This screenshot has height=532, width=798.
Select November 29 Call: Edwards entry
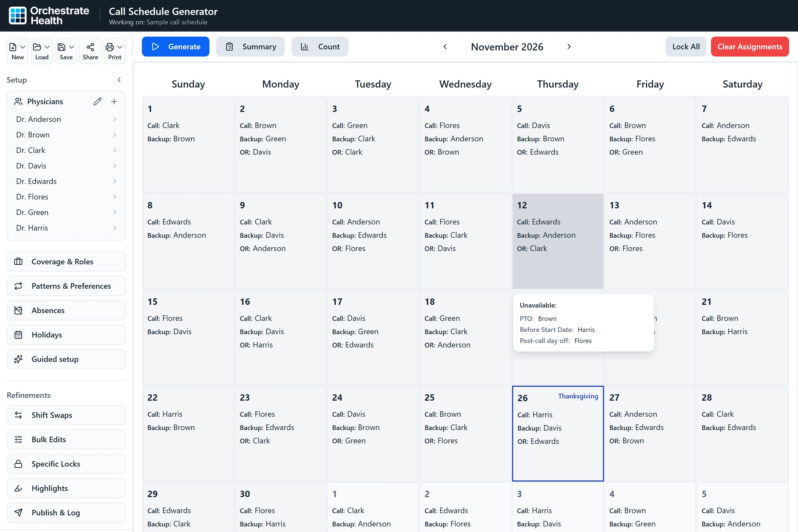pyautogui.click(x=169, y=511)
